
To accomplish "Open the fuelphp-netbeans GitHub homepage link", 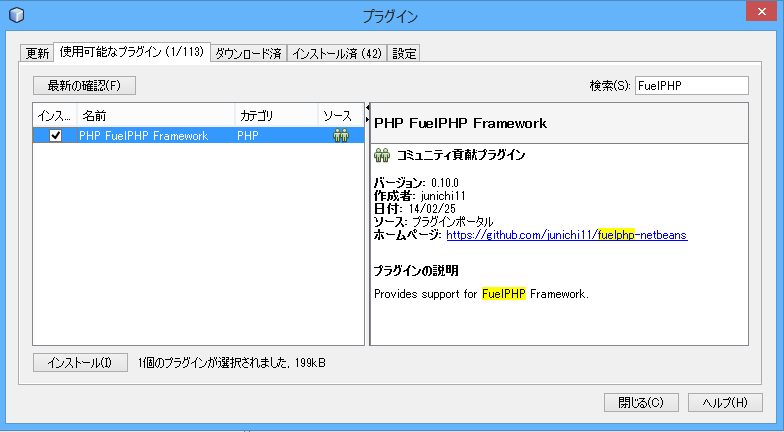I will tap(567, 235).
